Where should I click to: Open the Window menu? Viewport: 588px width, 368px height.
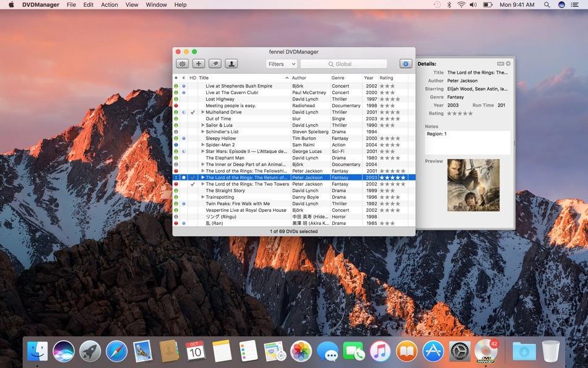(x=157, y=5)
